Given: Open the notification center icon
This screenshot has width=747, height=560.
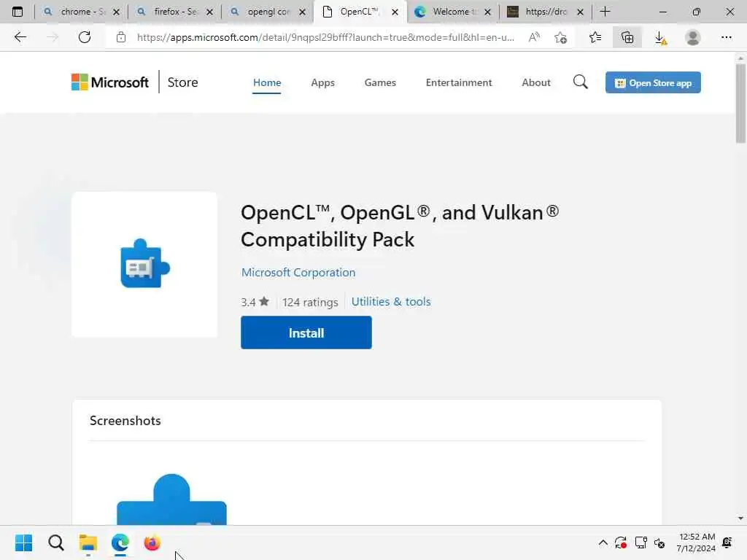Looking at the screenshot, I should pos(727,542).
